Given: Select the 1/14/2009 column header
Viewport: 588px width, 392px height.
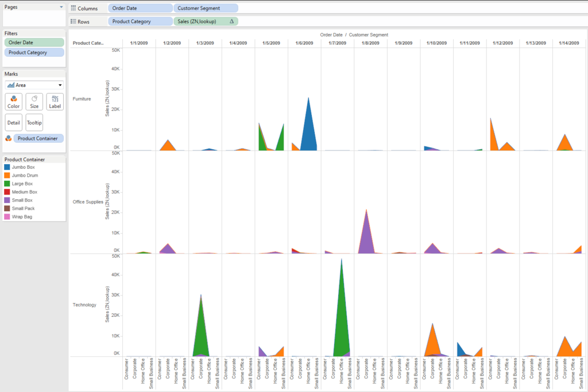Looking at the screenshot, I should coord(569,43).
